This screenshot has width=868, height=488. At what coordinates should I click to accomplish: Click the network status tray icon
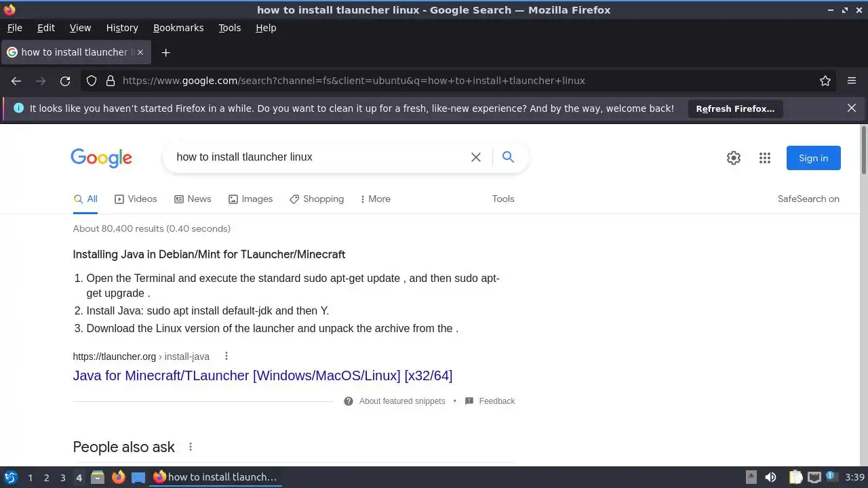814,477
